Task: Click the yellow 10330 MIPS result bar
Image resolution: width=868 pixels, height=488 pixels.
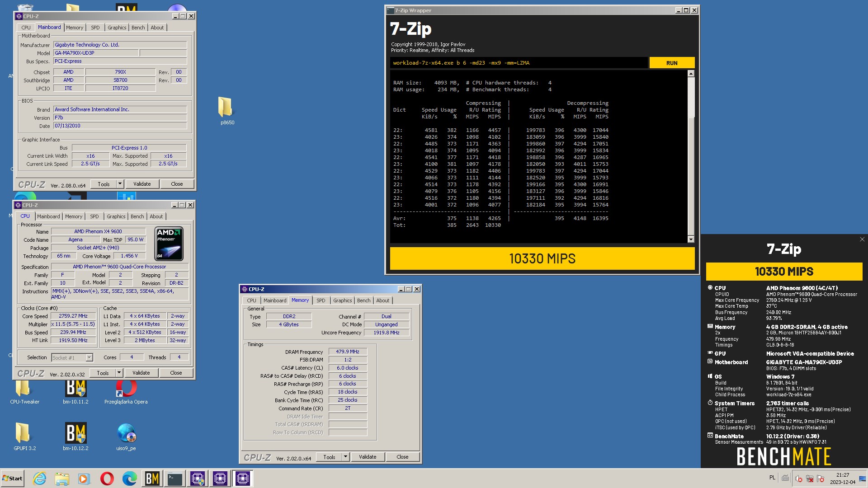Action: pos(542,258)
